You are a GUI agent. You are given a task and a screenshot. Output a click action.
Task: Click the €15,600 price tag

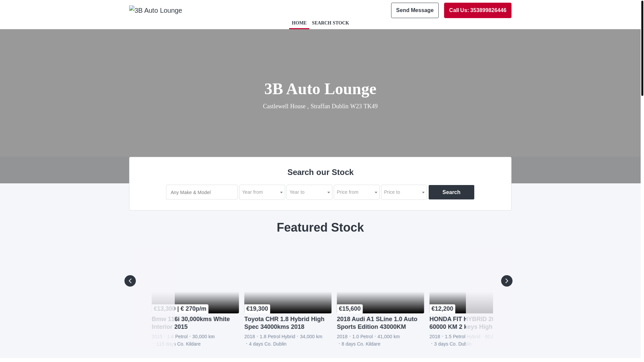pos(350,309)
